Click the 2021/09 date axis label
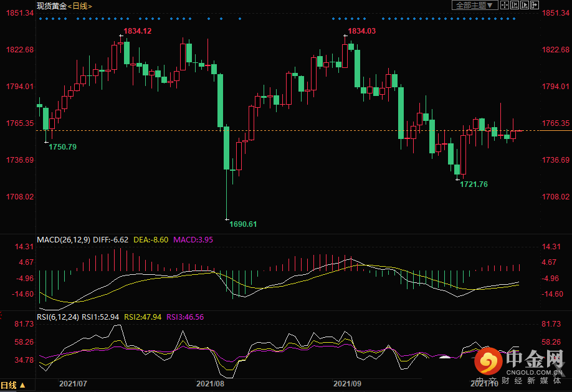572x392 pixels. [347, 384]
